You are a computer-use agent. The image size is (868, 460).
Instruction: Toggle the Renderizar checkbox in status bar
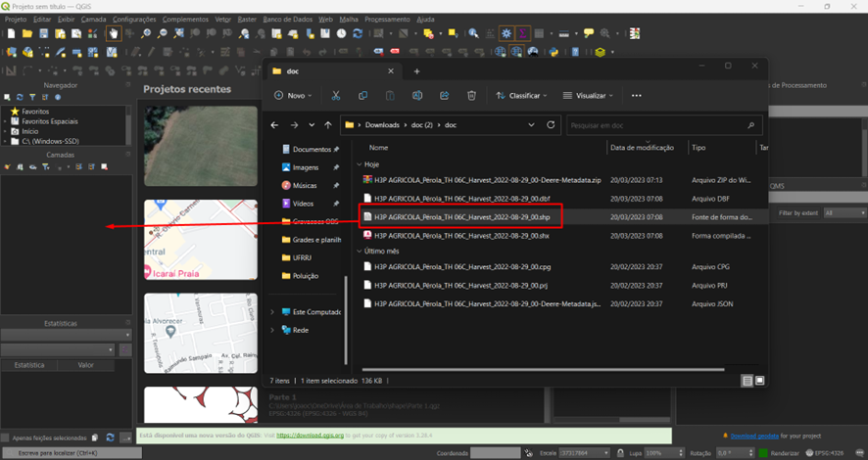pos(763,453)
